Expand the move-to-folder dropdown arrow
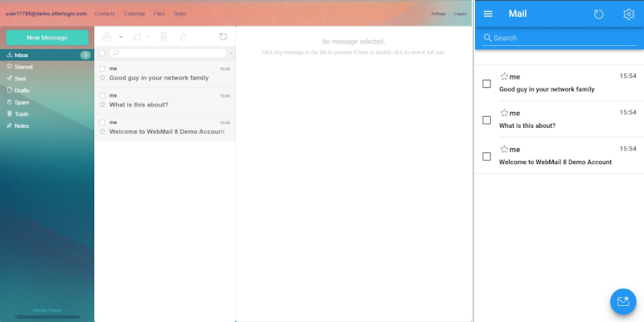The width and height of the screenshot is (644, 322). click(x=147, y=37)
